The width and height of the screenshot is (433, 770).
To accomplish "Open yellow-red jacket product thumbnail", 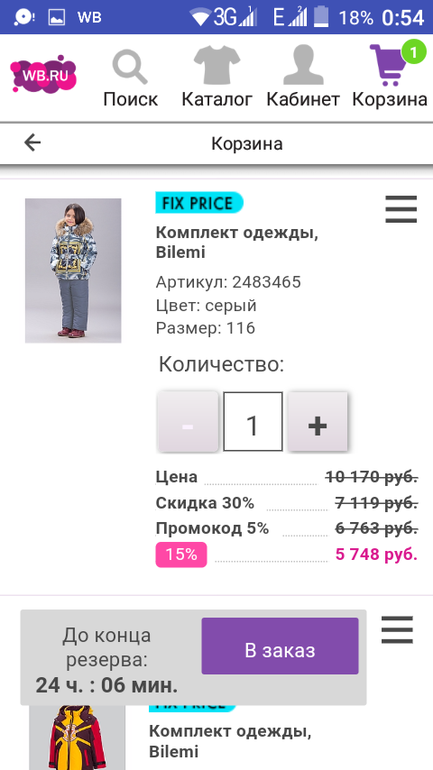I will point(77,738).
